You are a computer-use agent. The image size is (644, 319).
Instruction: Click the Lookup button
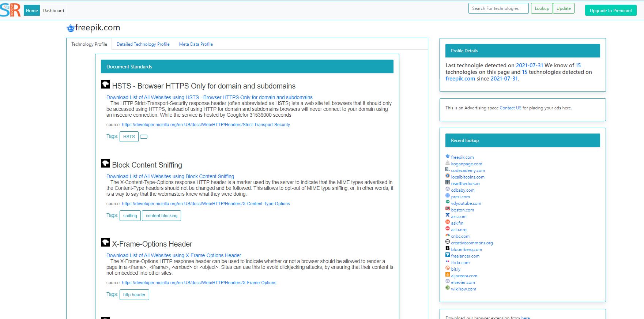(x=542, y=8)
